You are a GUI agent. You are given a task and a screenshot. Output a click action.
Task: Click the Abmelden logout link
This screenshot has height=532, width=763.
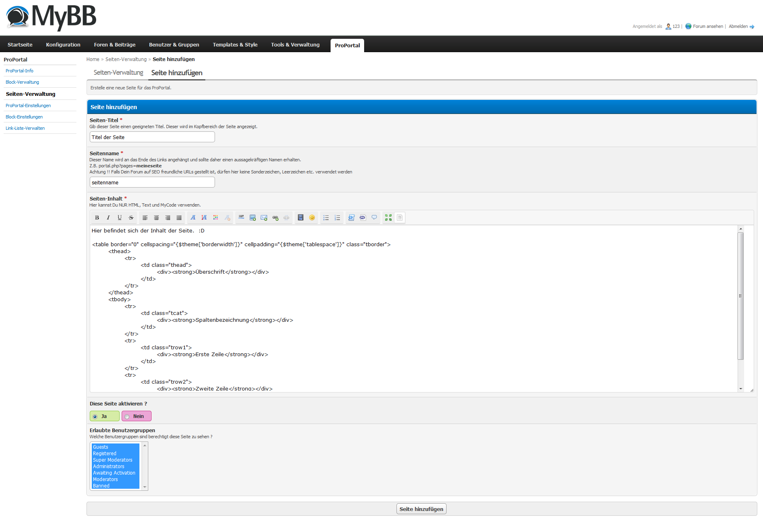click(x=738, y=26)
